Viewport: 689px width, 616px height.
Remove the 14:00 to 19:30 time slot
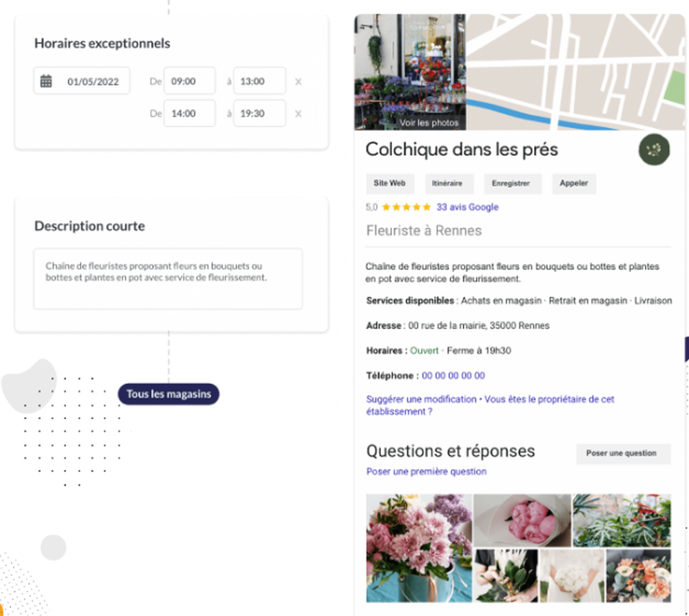click(x=298, y=114)
